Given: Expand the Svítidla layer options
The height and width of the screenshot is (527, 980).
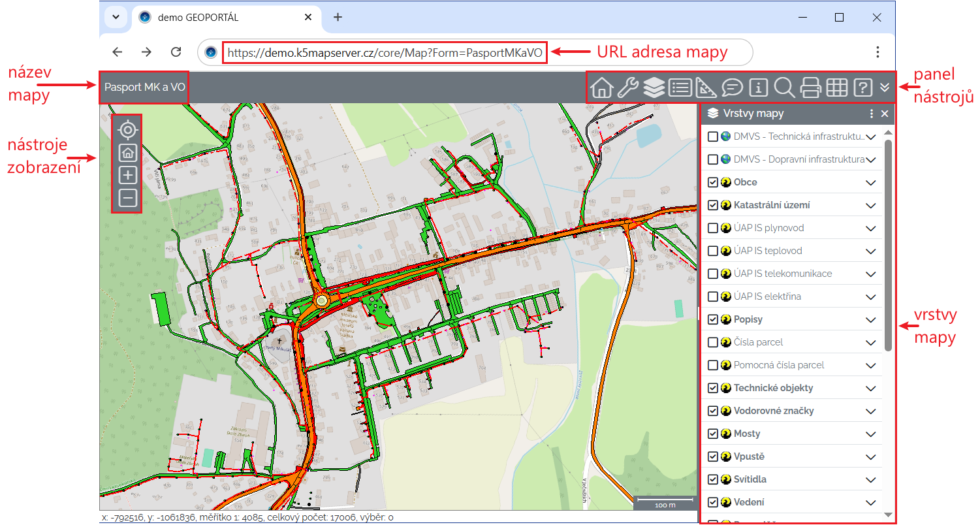Looking at the screenshot, I should [x=870, y=480].
